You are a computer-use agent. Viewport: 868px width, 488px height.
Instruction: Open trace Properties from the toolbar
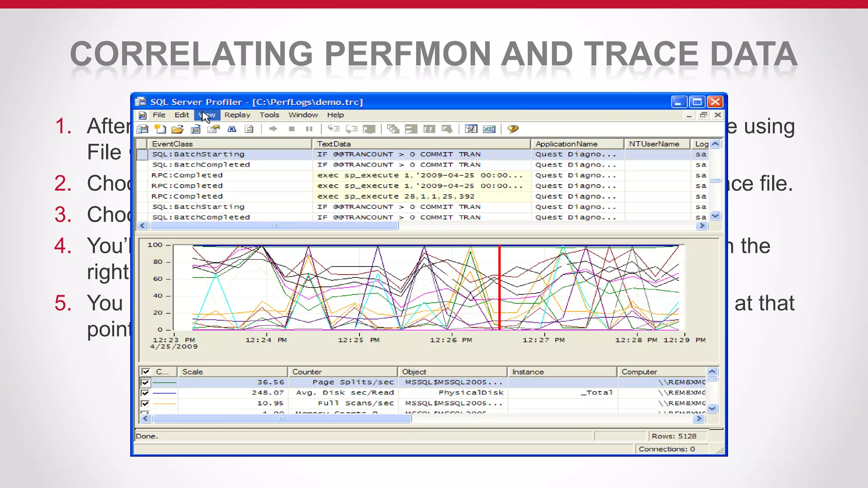[213, 129]
